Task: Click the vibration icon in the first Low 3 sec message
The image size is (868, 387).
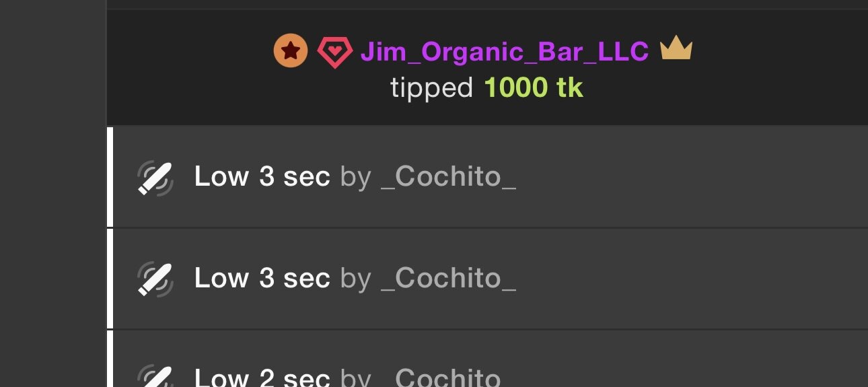Action: (x=155, y=178)
